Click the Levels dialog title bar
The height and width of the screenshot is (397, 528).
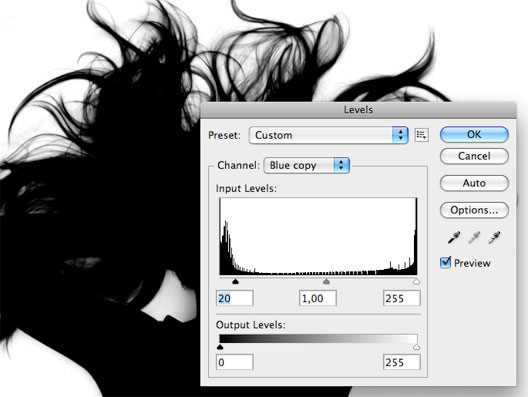pyautogui.click(x=358, y=110)
